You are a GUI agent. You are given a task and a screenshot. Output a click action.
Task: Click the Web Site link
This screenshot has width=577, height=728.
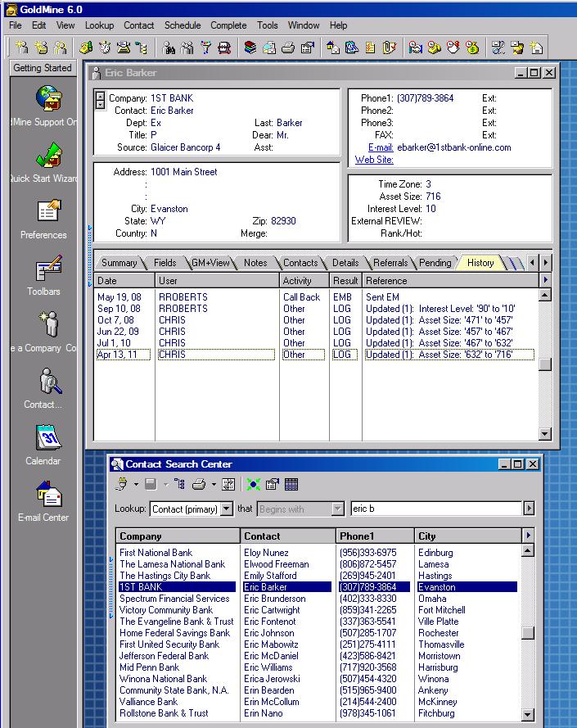click(373, 160)
